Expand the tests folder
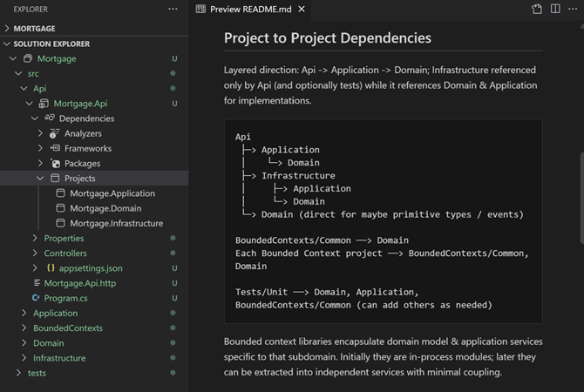The height and width of the screenshot is (392, 584). coord(19,373)
